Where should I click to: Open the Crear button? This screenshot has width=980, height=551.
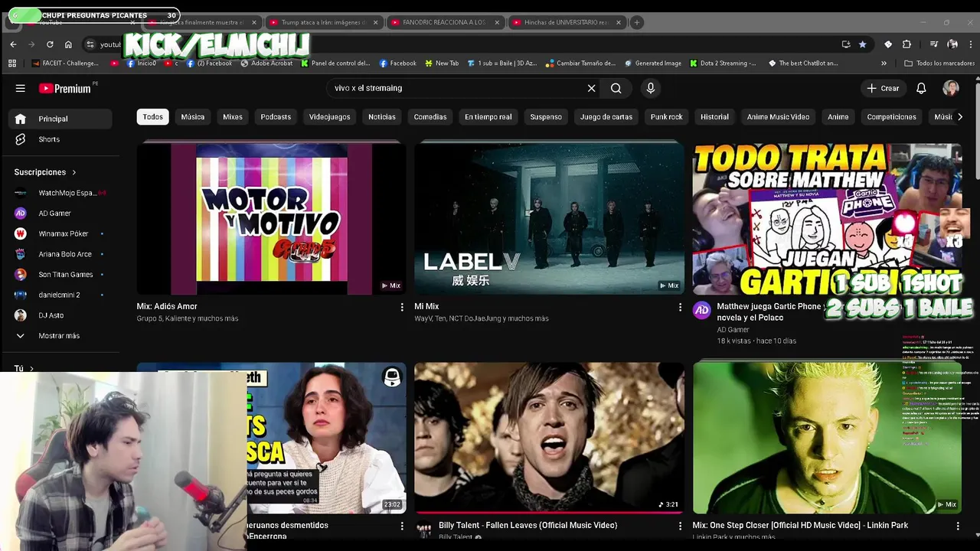883,88
